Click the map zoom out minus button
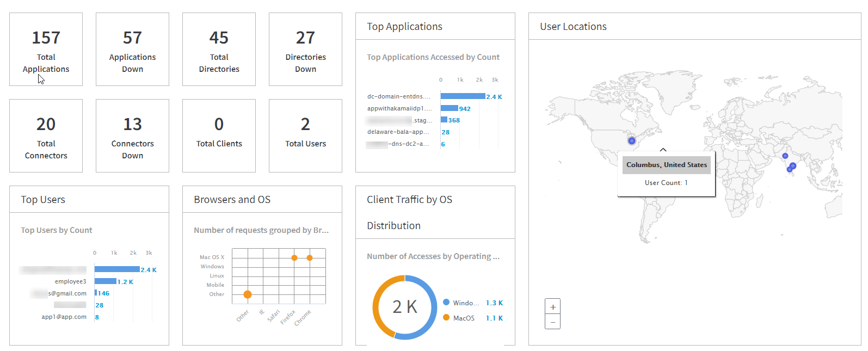868x351 pixels. (552, 322)
